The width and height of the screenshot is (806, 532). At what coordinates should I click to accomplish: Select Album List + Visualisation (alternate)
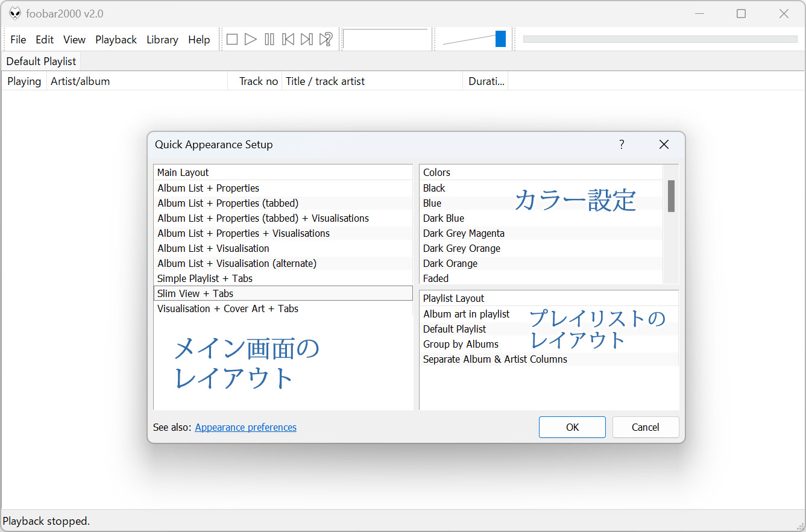283,263
